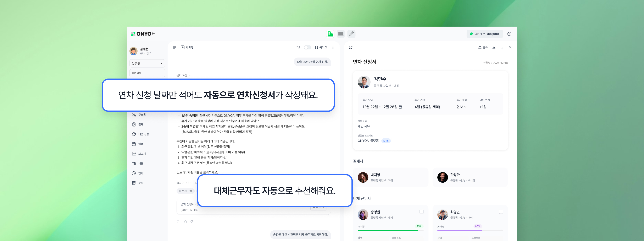
Task: Click the download icon in document panel
Action: click(494, 47)
